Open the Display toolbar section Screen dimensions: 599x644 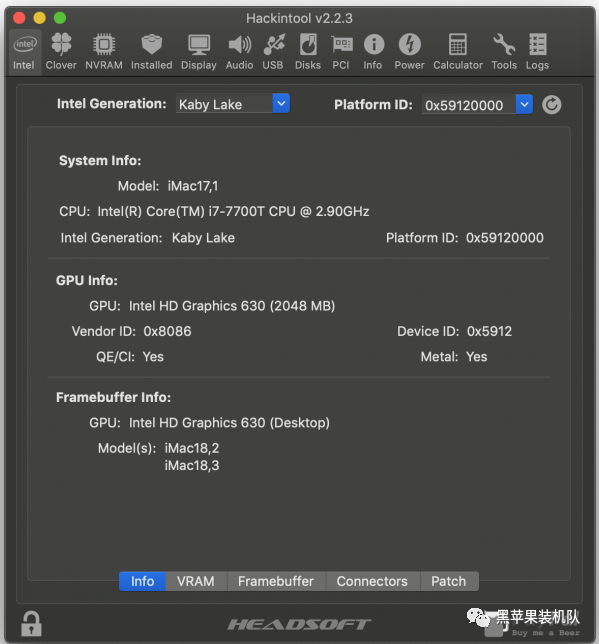coord(199,52)
